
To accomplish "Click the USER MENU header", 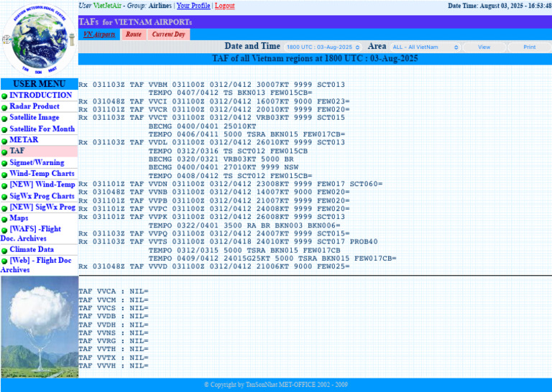I will (40, 84).
